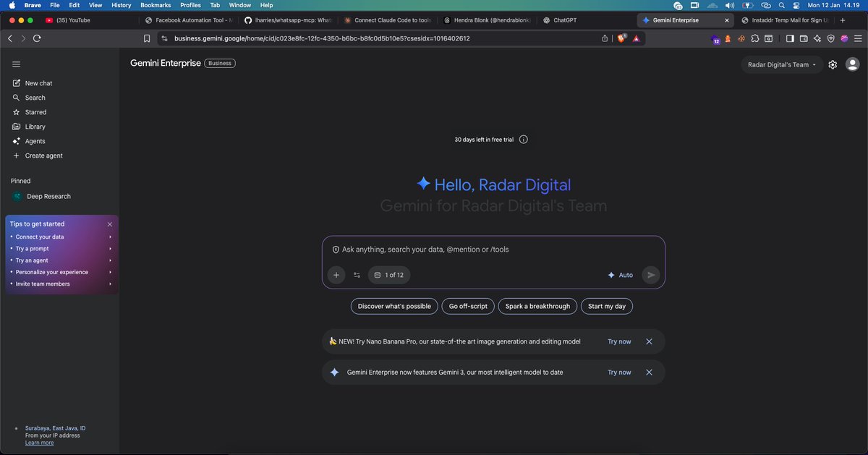
Task: Open Brave Leo AI sparkle icon
Action: pyautogui.click(x=817, y=38)
